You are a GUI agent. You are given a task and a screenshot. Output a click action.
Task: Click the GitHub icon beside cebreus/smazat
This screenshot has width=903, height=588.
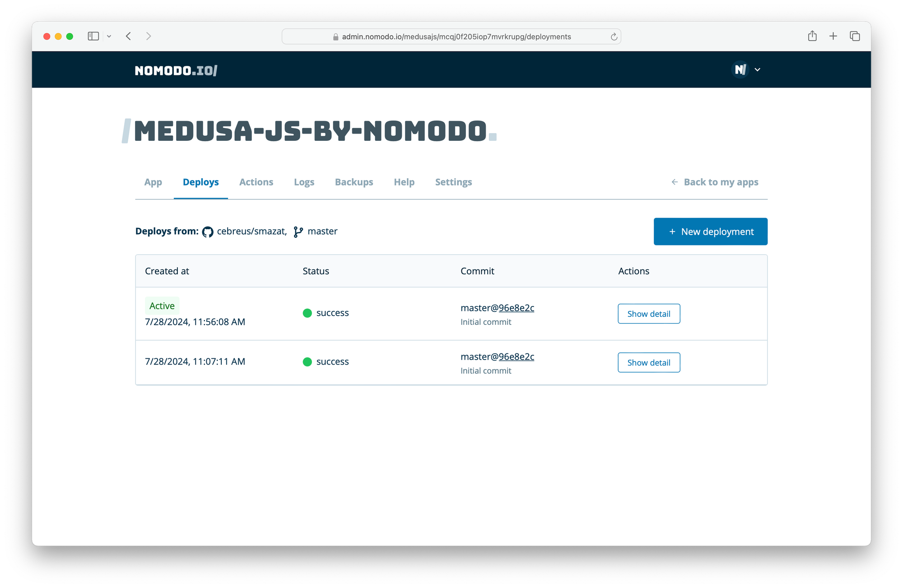tap(208, 232)
